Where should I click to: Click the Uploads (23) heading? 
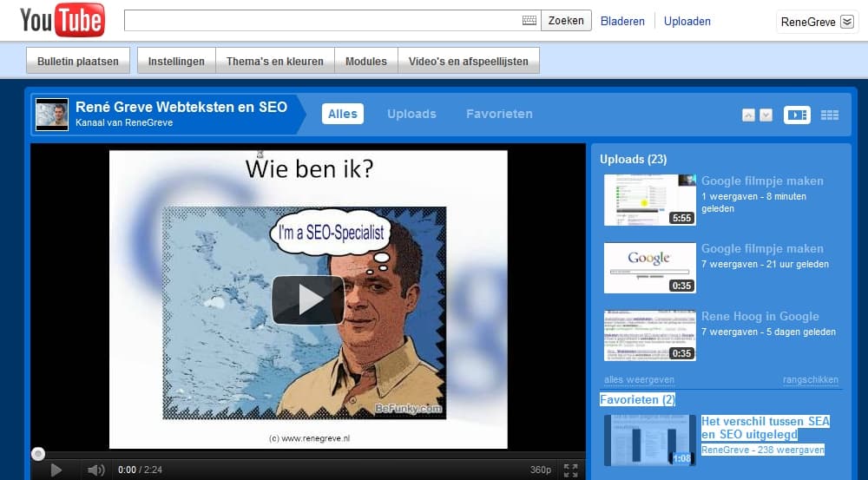click(634, 160)
